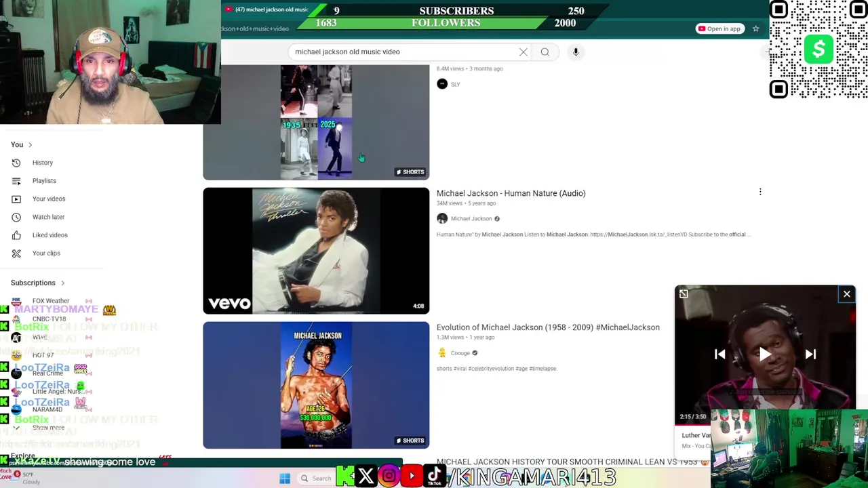This screenshot has height=488, width=868.
Task: Open the Windows Start menu
Action: 285,479
